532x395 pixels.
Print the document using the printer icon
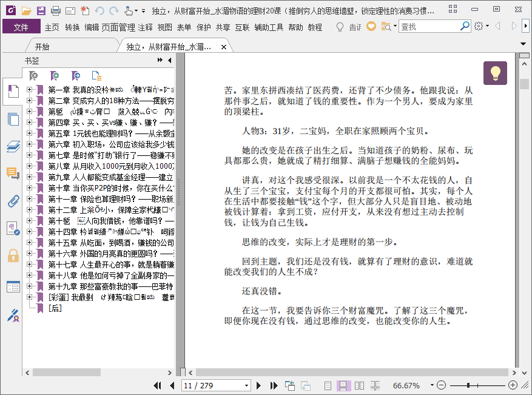pyautogui.click(x=56, y=11)
